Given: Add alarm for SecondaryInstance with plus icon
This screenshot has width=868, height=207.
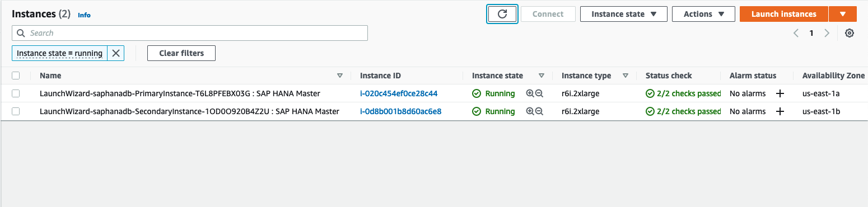Looking at the screenshot, I should 780,111.
